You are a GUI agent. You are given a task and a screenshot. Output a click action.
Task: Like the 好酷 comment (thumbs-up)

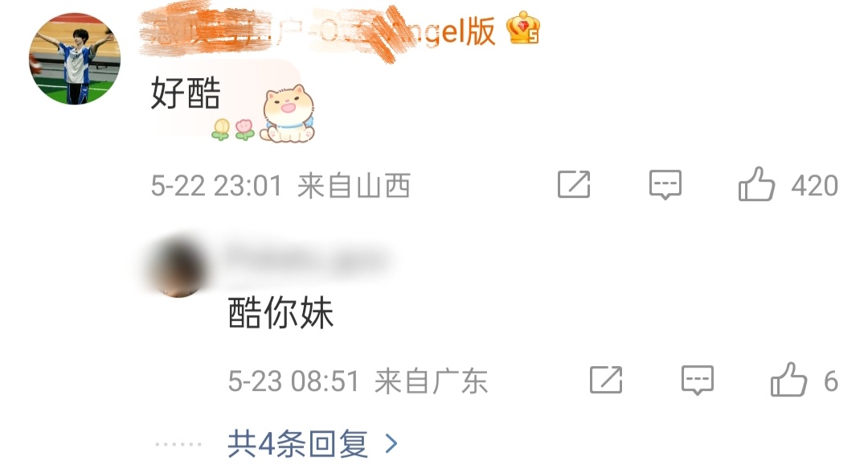756,184
